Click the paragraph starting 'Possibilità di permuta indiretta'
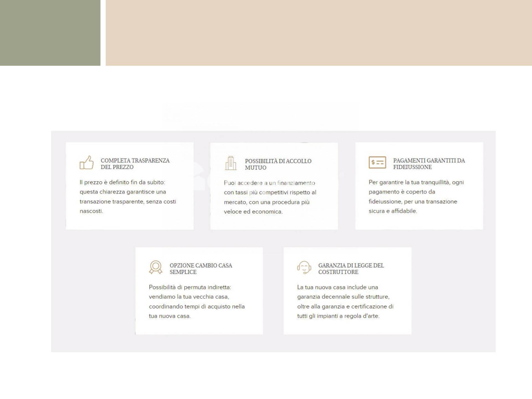The image size is (532, 399). tap(196, 301)
